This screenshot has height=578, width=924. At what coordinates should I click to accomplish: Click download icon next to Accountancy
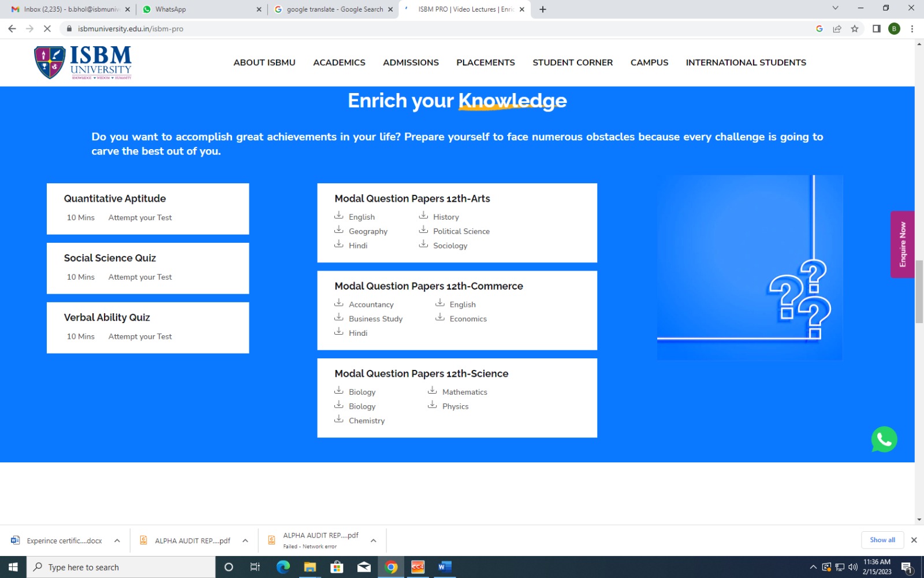pos(339,303)
